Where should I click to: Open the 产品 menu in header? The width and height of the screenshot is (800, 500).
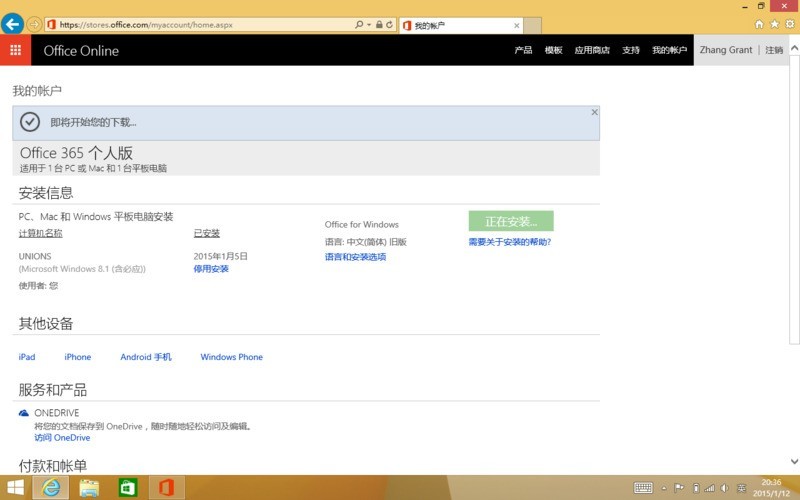point(523,50)
